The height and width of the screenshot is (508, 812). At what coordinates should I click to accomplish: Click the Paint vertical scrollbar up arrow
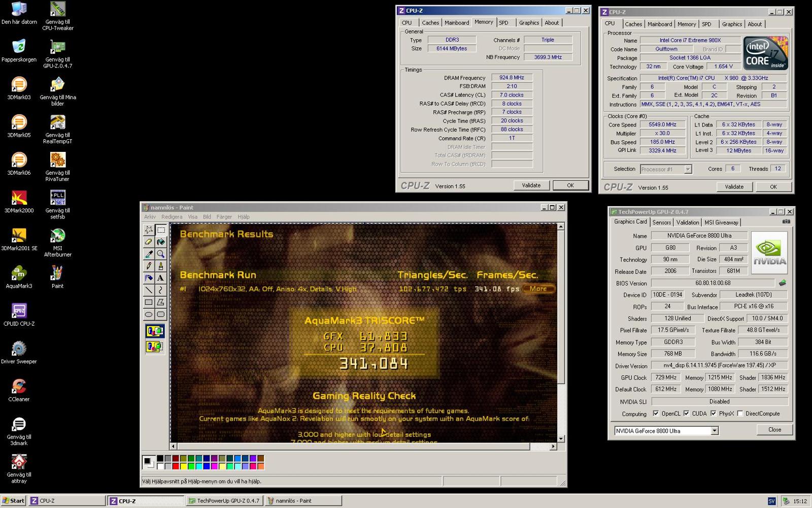pos(561,227)
